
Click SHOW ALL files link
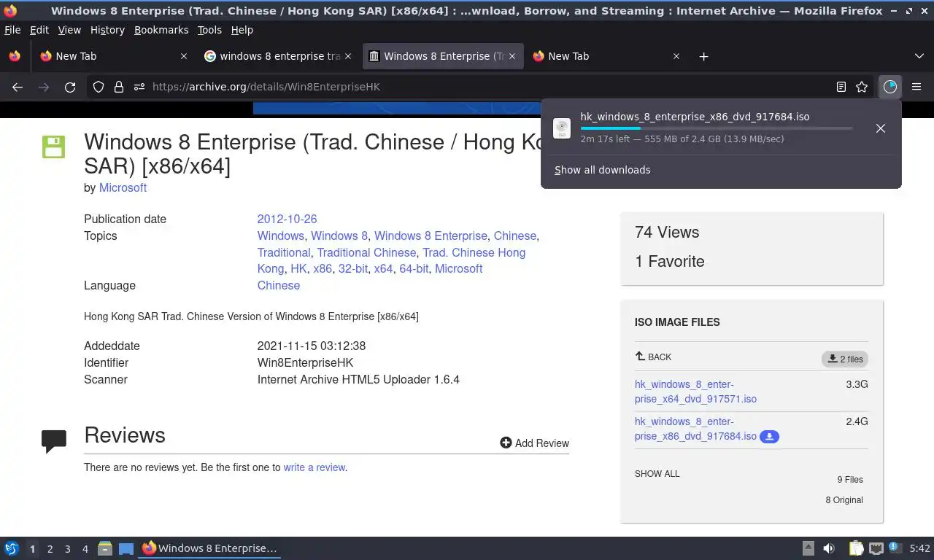(657, 474)
